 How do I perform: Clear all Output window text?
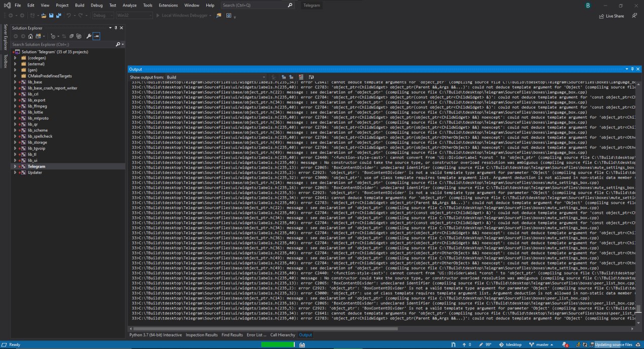(x=301, y=77)
